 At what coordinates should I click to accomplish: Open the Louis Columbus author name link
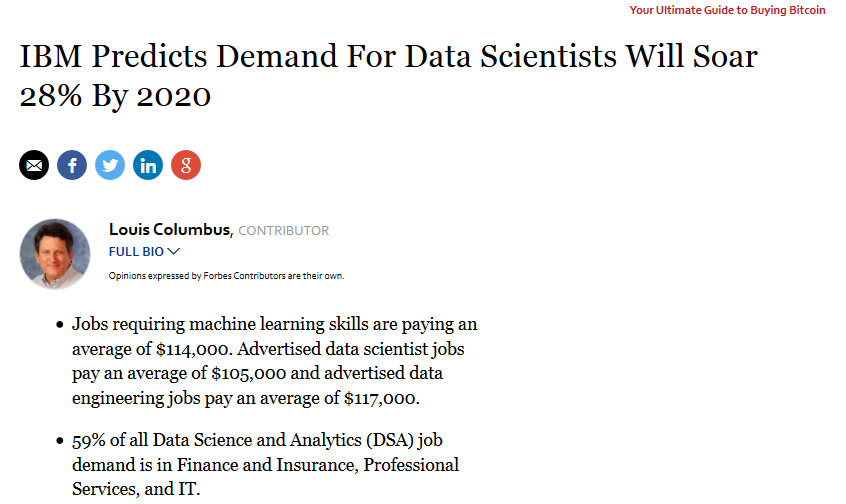(171, 230)
